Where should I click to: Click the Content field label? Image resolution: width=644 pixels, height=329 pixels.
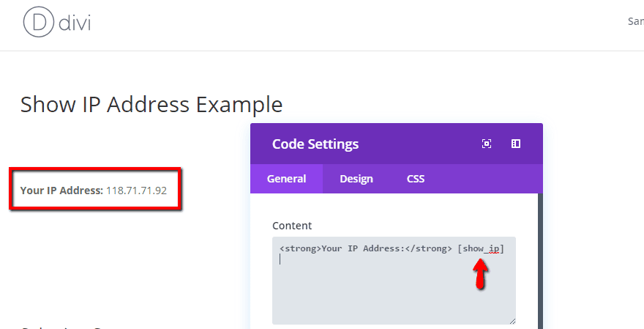point(292,226)
